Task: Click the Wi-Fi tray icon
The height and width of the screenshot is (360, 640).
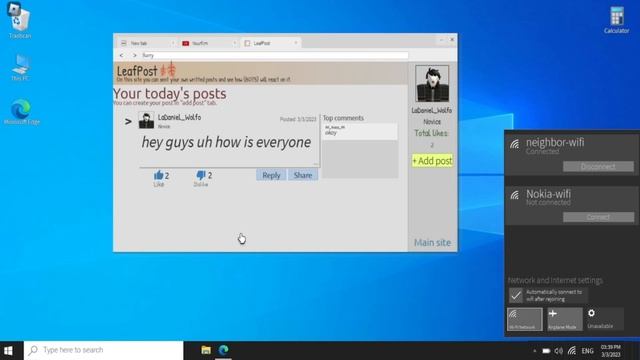Action: [x=572, y=351]
